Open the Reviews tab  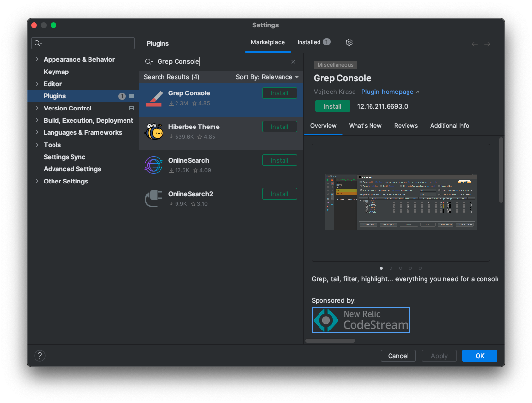coord(406,126)
